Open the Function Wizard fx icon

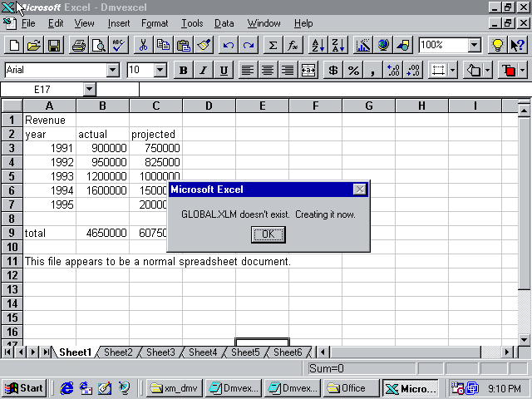[x=293, y=45]
